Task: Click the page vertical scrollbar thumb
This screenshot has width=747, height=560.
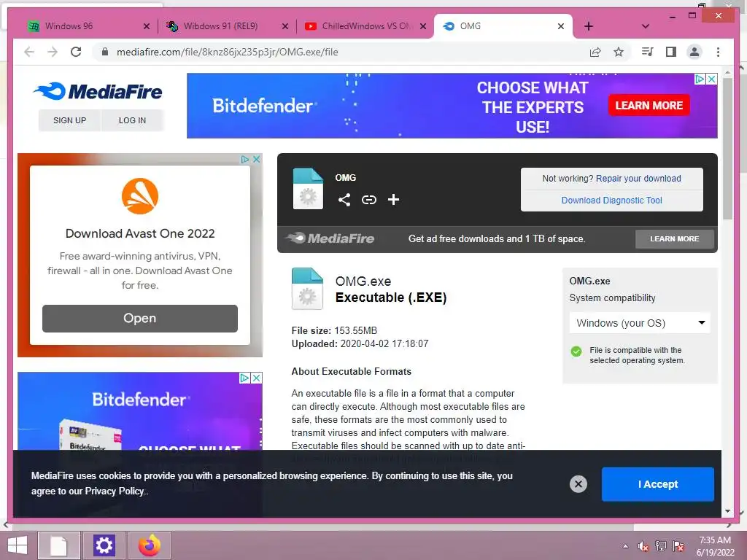Action: (727, 147)
